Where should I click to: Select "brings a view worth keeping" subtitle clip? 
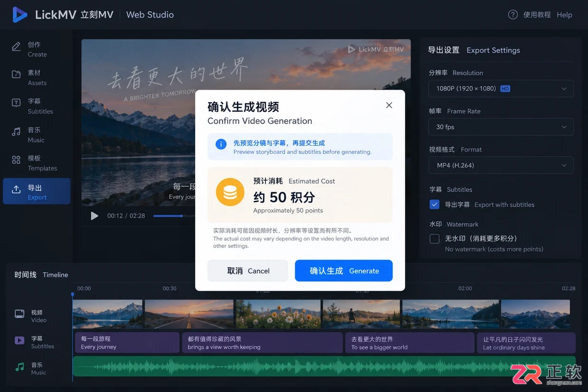click(x=262, y=343)
